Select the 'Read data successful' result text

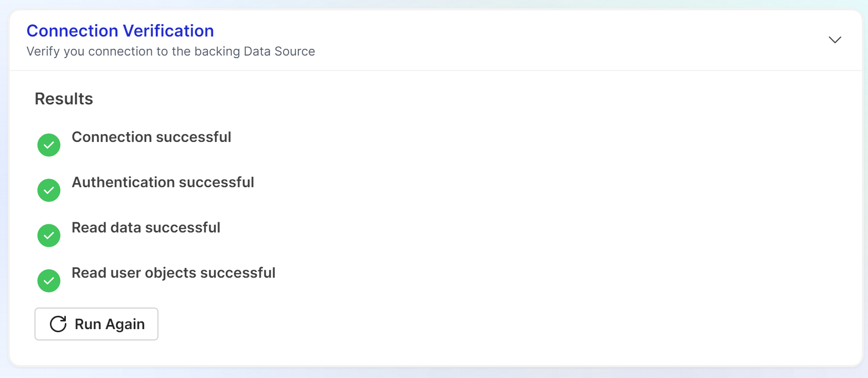point(146,227)
